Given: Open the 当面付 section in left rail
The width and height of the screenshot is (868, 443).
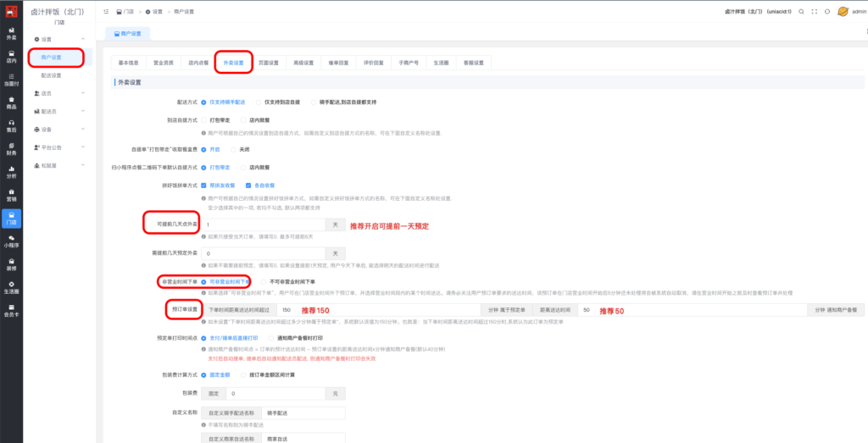Looking at the screenshot, I should pyautogui.click(x=11, y=80).
